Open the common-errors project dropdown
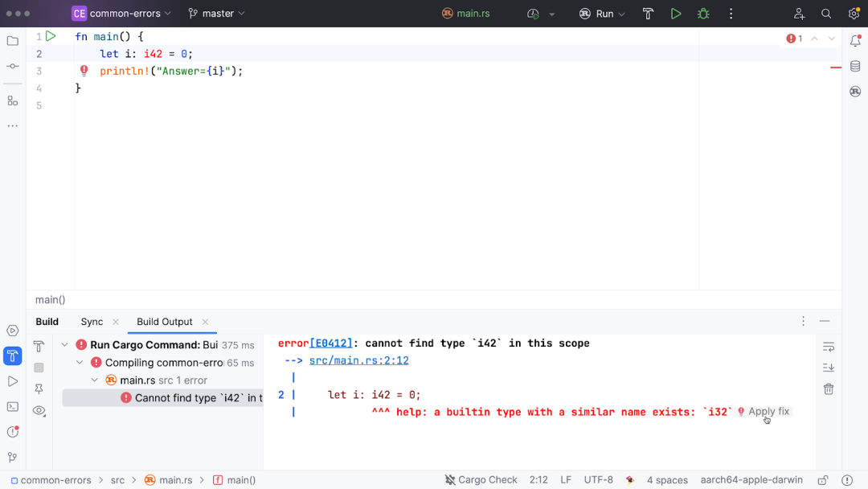The height and width of the screenshot is (489, 868). pyautogui.click(x=122, y=14)
